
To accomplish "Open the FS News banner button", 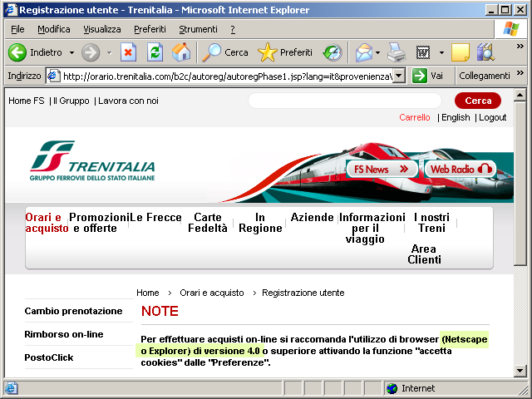I will pyautogui.click(x=381, y=169).
